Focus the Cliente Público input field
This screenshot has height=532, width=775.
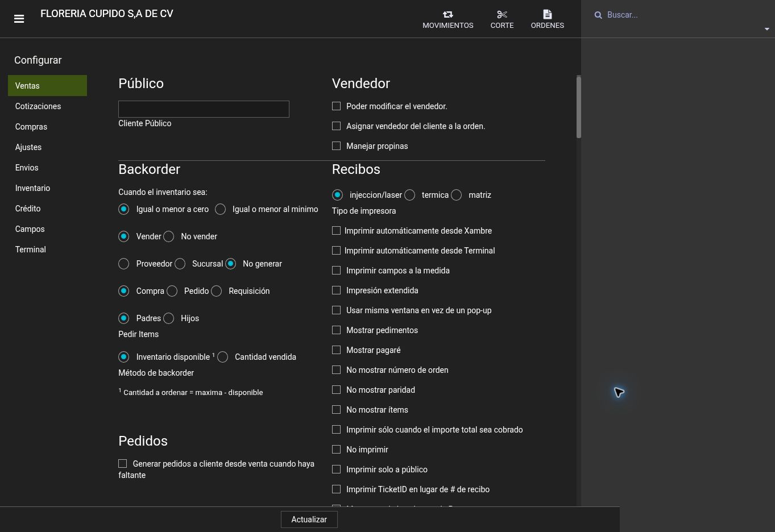coord(204,109)
